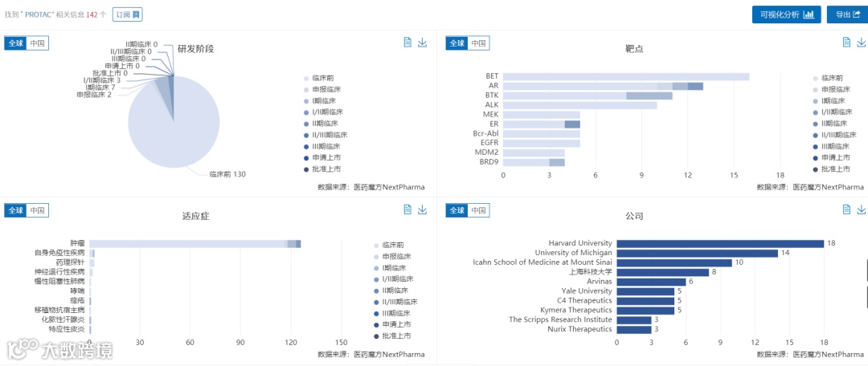
Task: View data document icon in 适应症 panel
Action: point(407,209)
